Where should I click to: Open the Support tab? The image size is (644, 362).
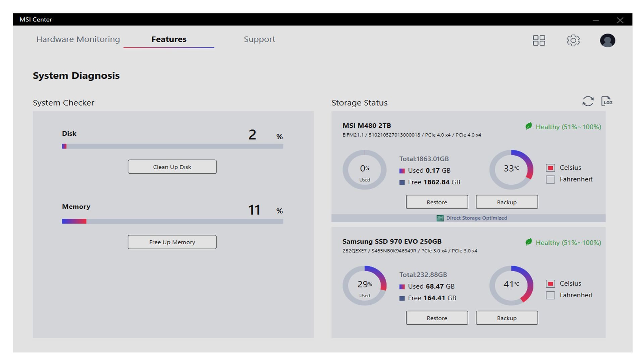[259, 39]
